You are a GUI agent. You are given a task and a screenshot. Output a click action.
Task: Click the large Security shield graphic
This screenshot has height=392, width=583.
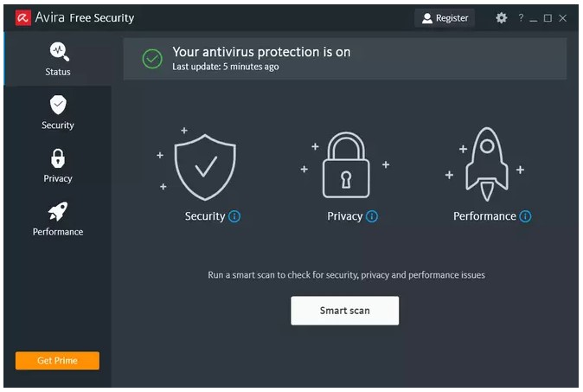pos(205,167)
